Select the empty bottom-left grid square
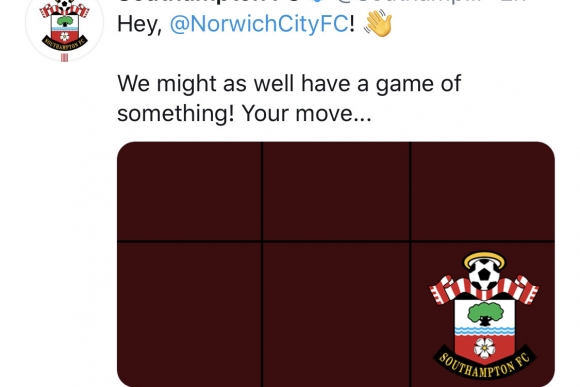The width and height of the screenshot is (580, 387). 189,315
